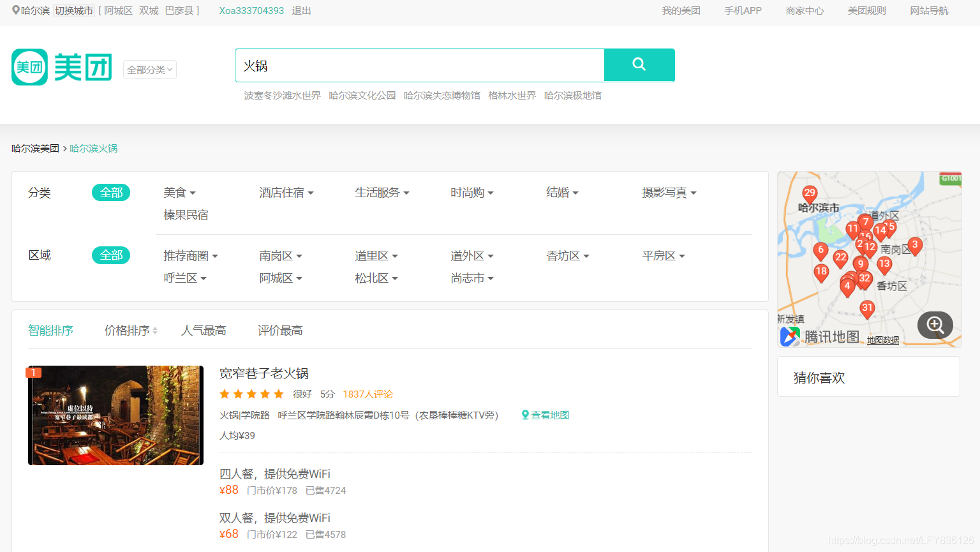Screen dimensions: 980x552
Task: Click 退出 to log out
Action: click(301, 11)
